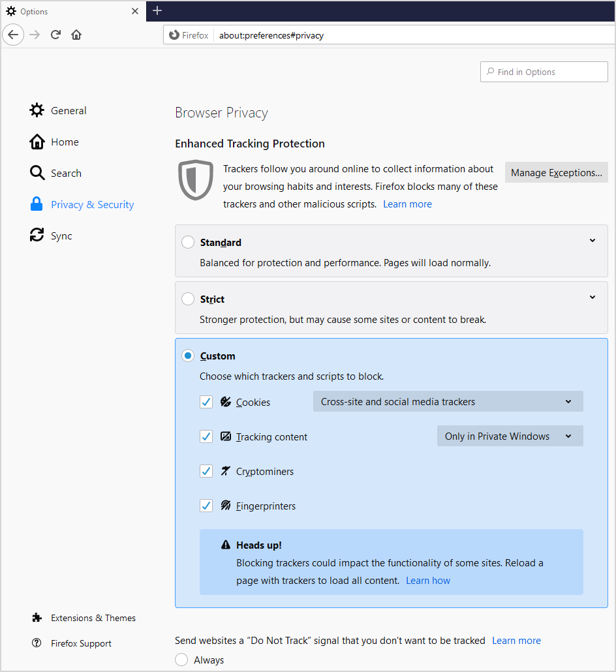Enable the Always option for Do Not Track
The height and width of the screenshot is (672, 616).
(181, 660)
